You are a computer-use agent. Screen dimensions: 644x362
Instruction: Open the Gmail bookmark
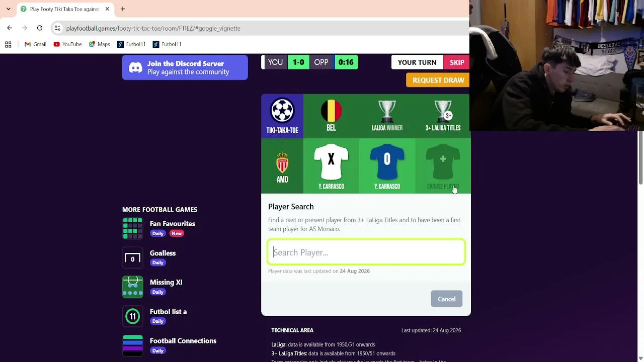(35, 44)
